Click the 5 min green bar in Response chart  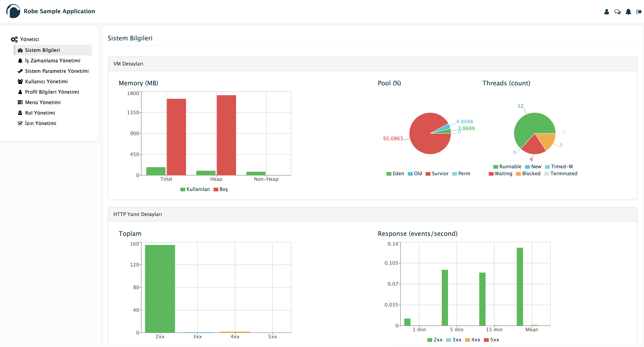point(445,298)
